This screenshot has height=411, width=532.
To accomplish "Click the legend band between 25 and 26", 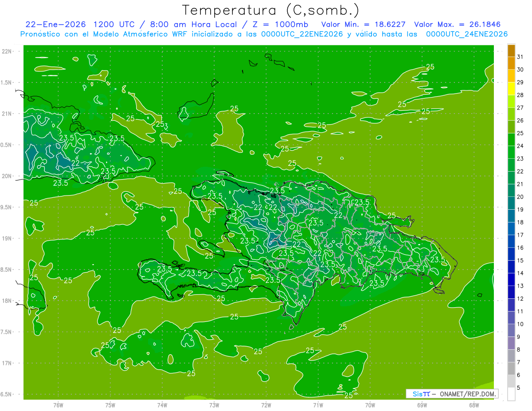I will pyautogui.click(x=511, y=126).
